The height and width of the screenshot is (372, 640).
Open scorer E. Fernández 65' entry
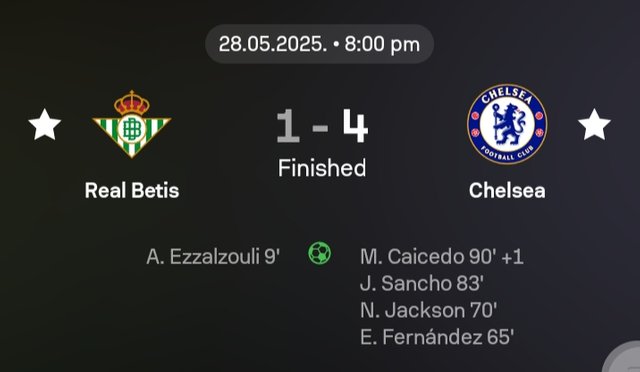[437, 337]
